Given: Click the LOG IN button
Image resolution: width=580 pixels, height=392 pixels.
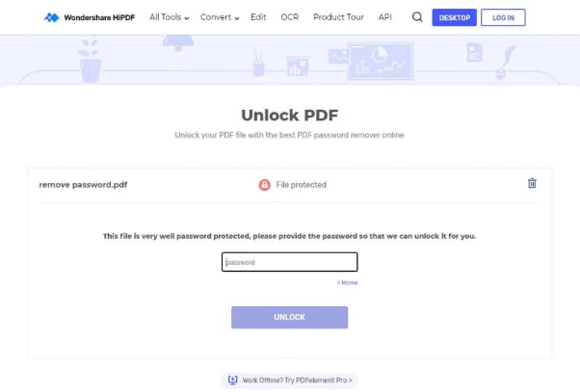Looking at the screenshot, I should pyautogui.click(x=503, y=17).
